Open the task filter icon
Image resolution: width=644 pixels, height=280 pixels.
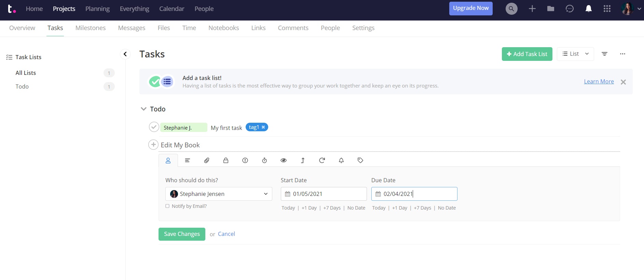604,54
